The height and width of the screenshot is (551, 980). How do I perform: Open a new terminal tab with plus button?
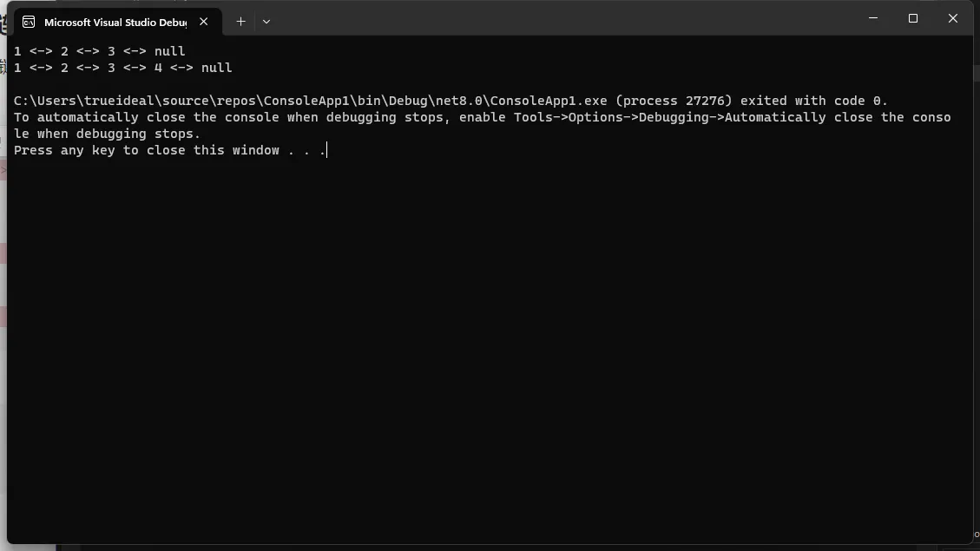[x=240, y=22]
